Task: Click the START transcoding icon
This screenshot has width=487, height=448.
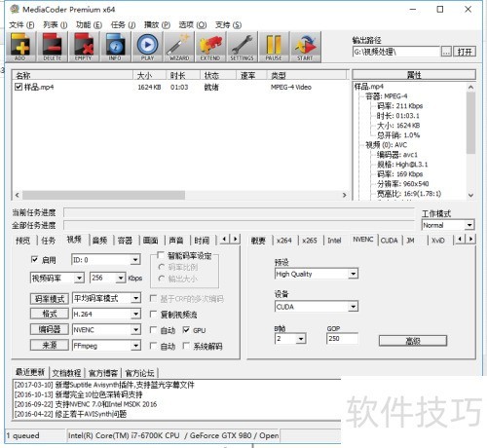Action: point(305,47)
